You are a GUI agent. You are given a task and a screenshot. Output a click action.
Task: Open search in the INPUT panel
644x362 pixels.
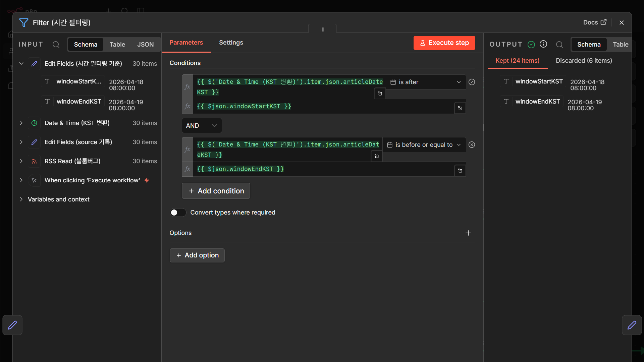56,45
